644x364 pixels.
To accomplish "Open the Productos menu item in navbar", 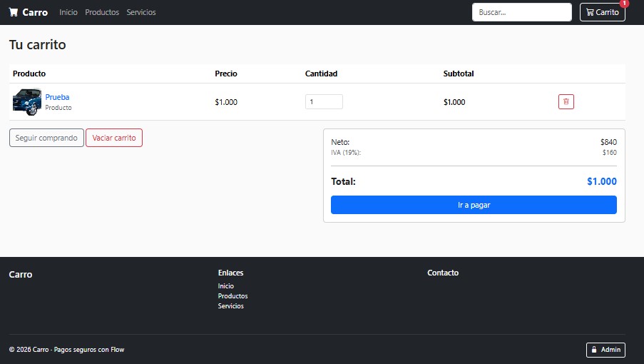I will [x=102, y=12].
